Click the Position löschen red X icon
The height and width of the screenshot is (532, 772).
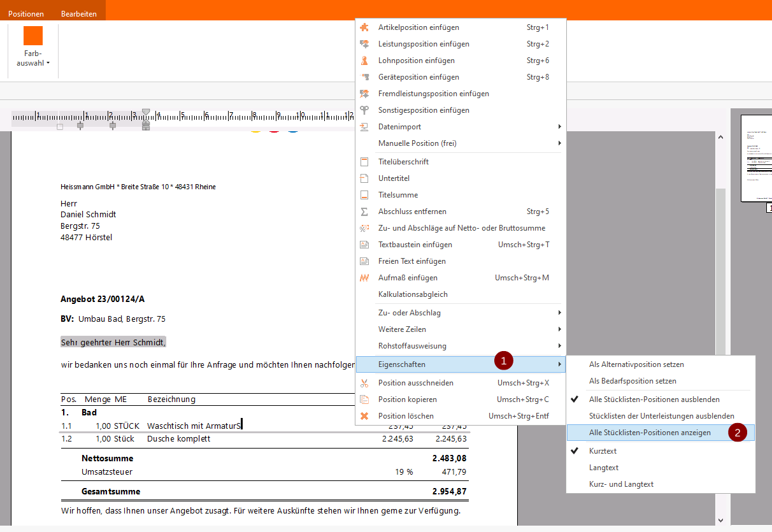(x=364, y=416)
